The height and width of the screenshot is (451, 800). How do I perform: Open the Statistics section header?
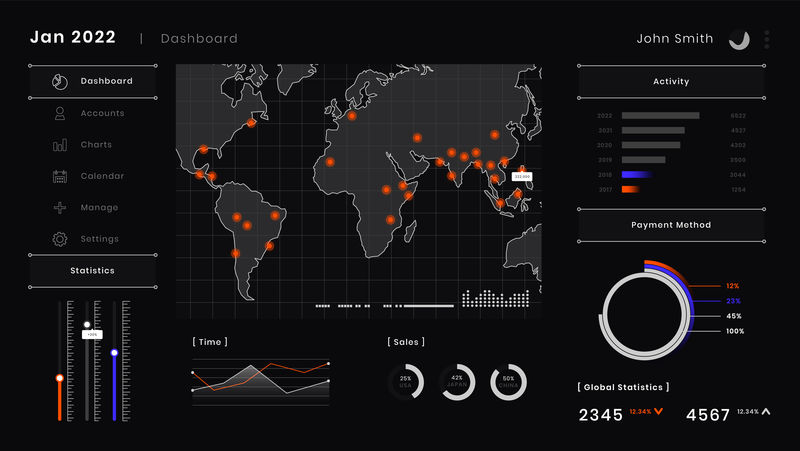coord(92,271)
